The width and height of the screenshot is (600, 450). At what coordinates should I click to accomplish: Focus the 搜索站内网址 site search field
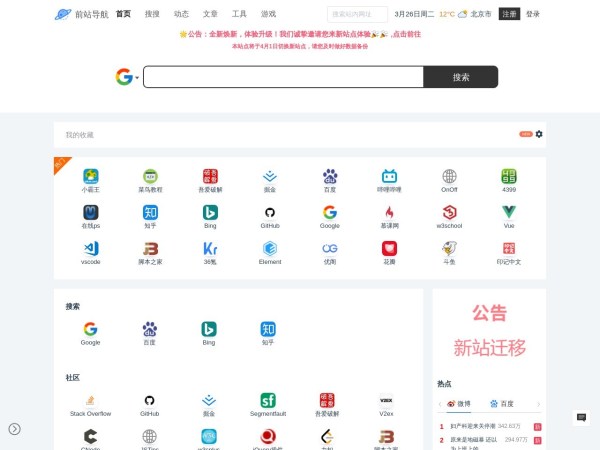(357, 14)
